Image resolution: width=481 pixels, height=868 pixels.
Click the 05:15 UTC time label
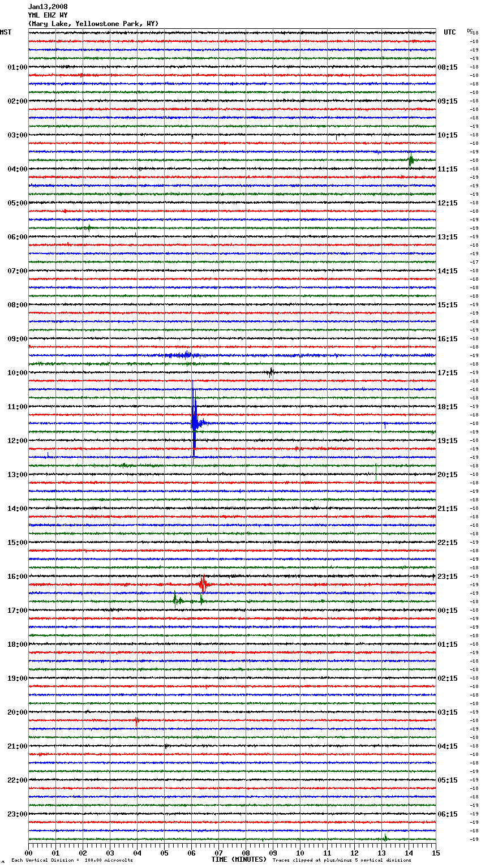448,780
